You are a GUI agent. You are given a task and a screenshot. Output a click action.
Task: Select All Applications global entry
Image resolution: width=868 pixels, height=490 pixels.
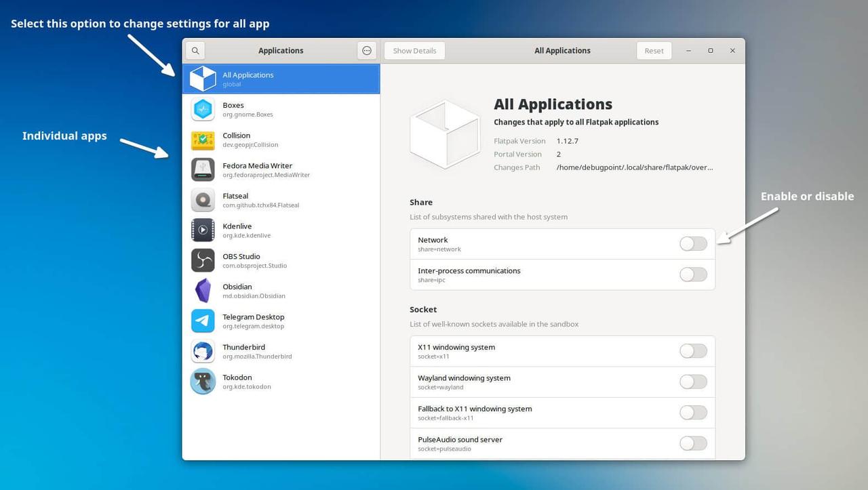(281, 79)
